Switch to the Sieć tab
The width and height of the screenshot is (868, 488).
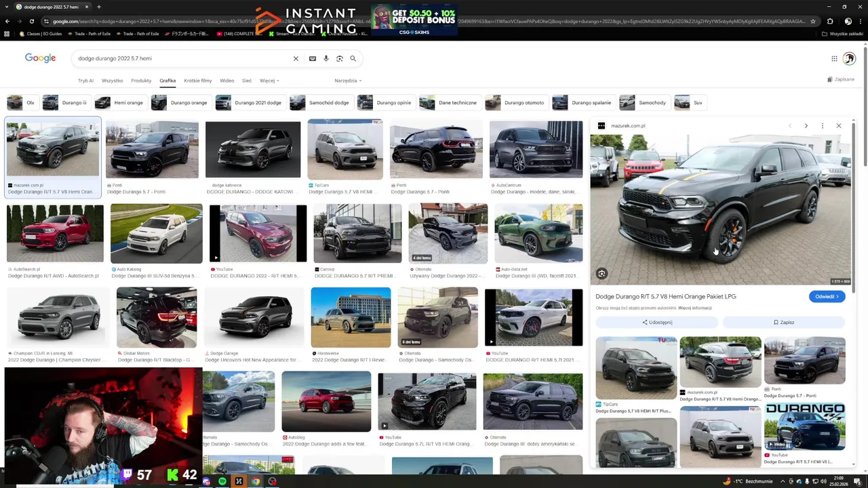tap(247, 81)
